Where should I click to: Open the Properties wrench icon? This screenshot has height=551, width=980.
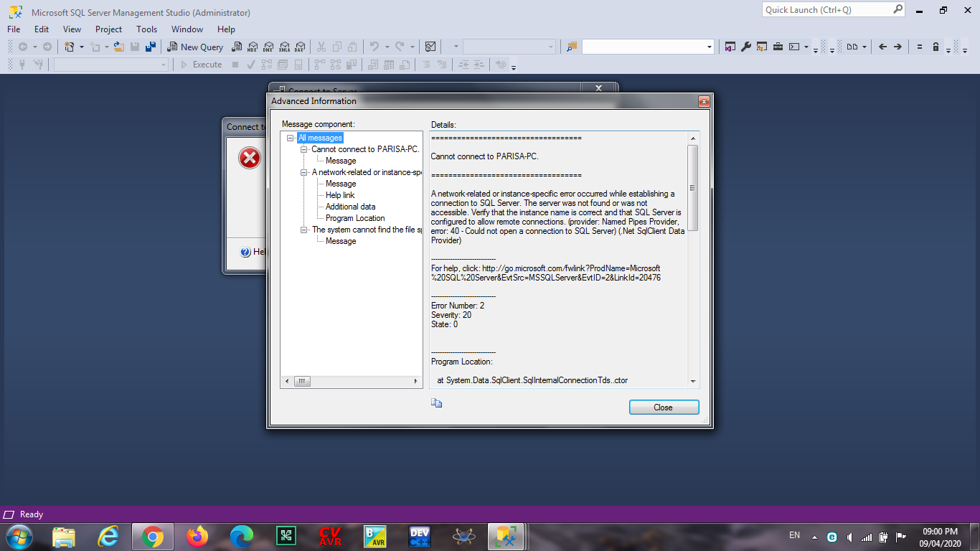click(746, 47)
